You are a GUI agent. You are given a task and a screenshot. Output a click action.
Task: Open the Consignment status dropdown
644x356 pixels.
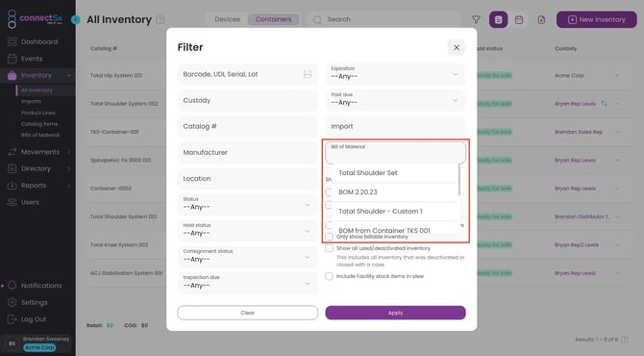click(248, 257)
